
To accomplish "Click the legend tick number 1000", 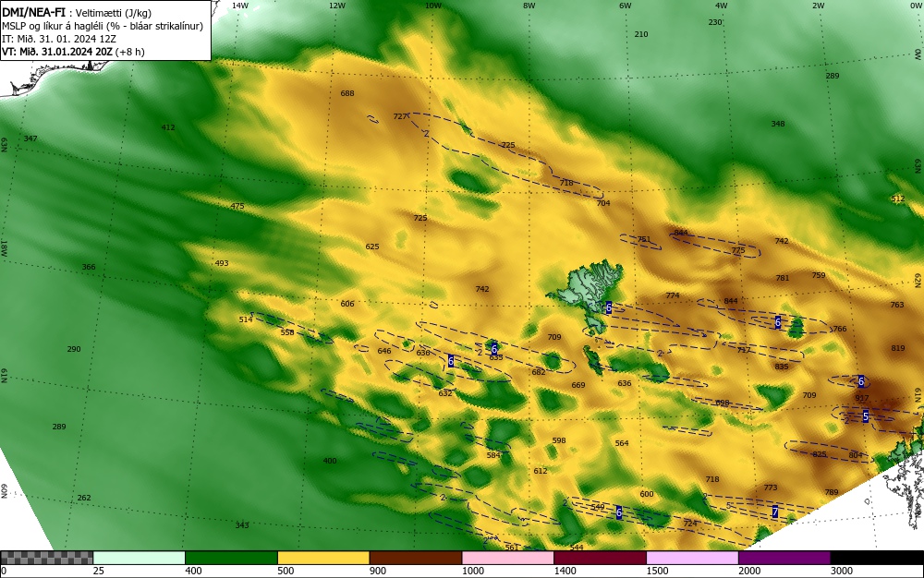I will [x=473, y=571].
